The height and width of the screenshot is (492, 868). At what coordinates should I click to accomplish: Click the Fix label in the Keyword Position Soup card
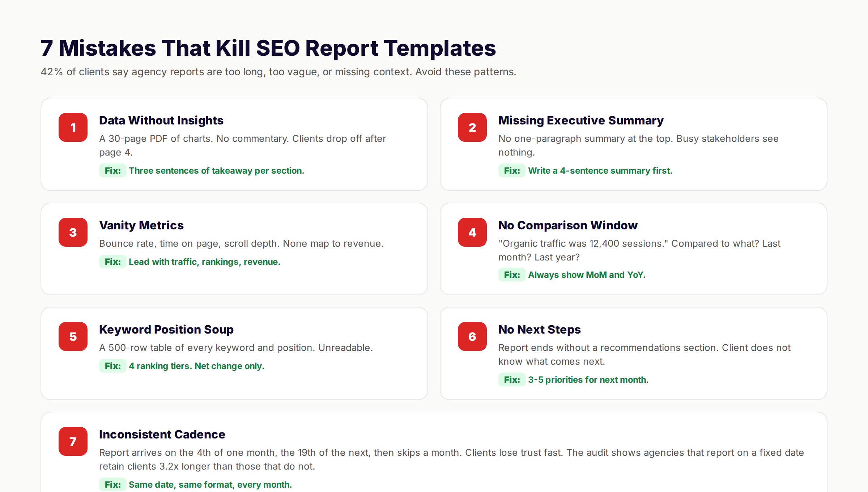tap(113, 366)
